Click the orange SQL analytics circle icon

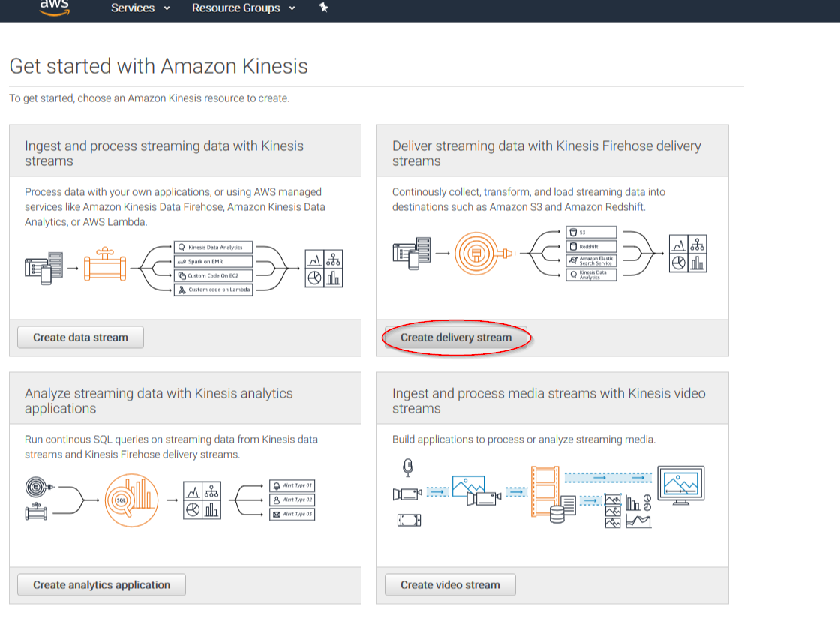[132, 500]
